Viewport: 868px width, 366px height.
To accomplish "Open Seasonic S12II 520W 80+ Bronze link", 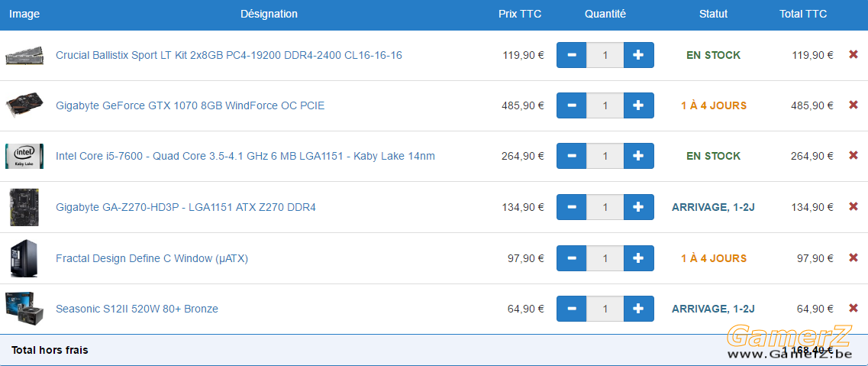I will (x=137, y=309).
